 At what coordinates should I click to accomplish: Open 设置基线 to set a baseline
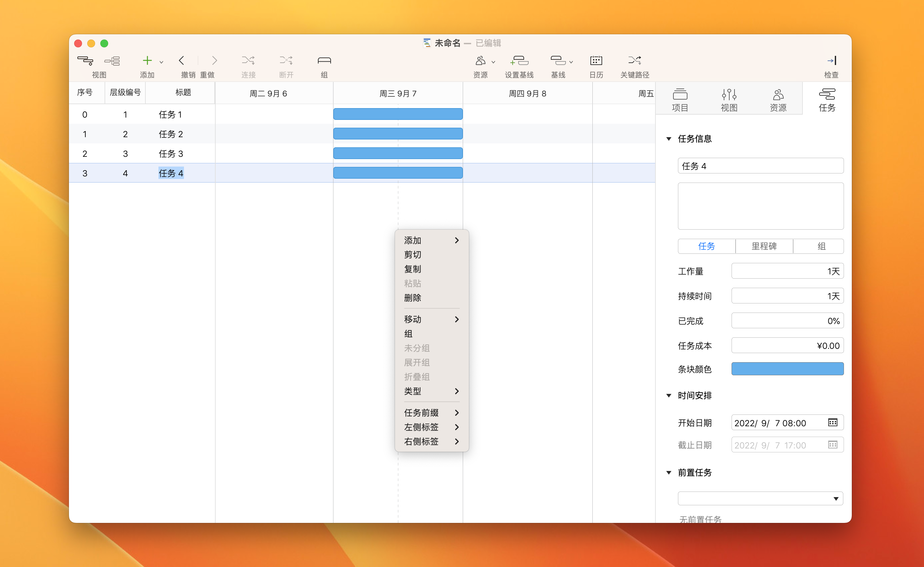(519, 66)
